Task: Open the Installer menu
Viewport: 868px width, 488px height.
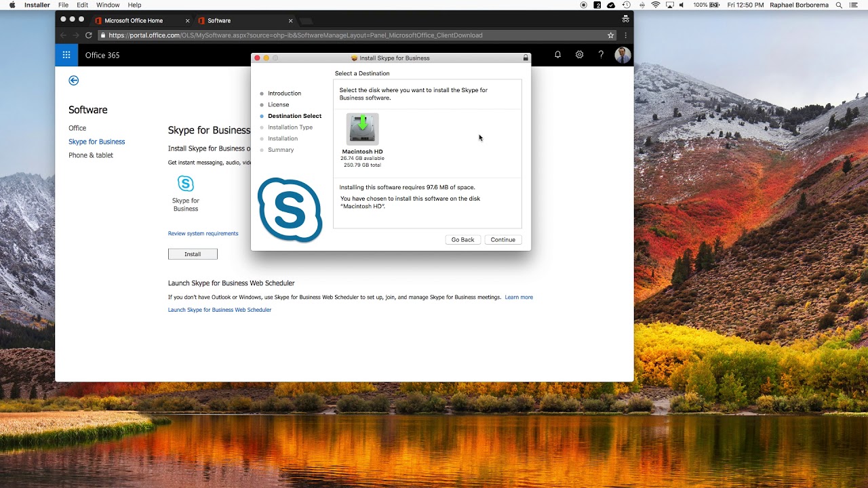Action: (x=37, y=5)
